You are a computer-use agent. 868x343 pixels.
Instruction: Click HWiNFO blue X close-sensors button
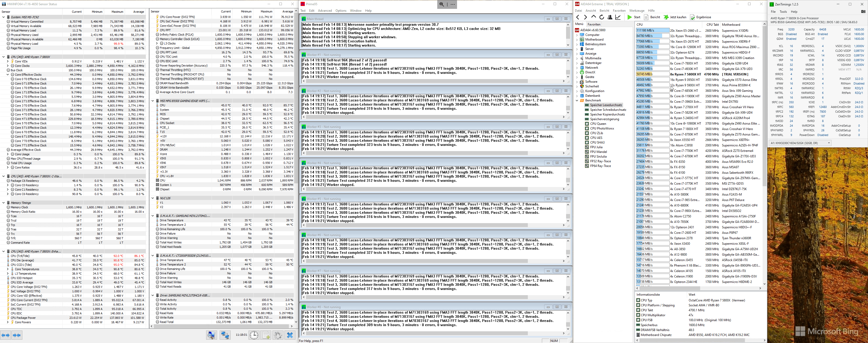(x=290, y=335)
